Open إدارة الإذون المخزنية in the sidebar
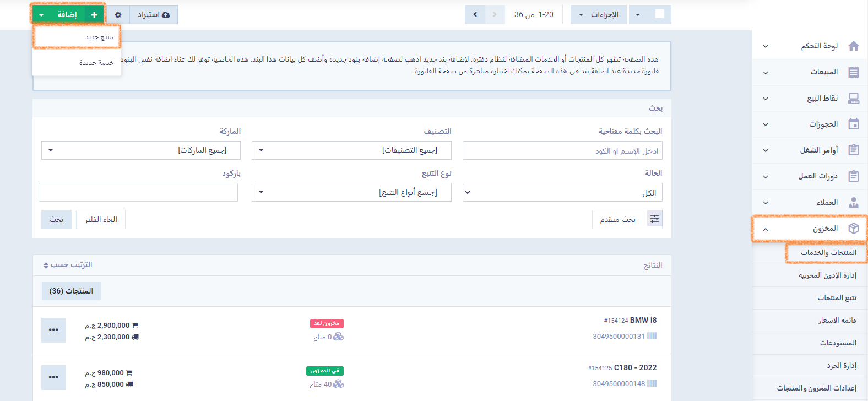 [x=827, y=275]
